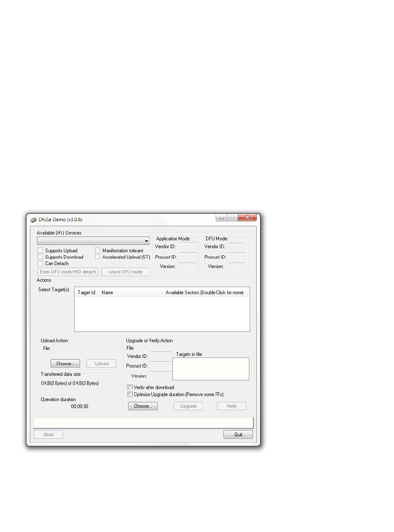
Task: Close the DfuSe Demo window
Action: click(248, 218)
